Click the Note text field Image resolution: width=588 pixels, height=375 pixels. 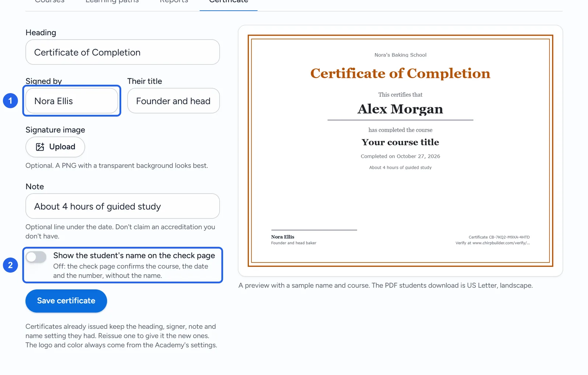122,206
